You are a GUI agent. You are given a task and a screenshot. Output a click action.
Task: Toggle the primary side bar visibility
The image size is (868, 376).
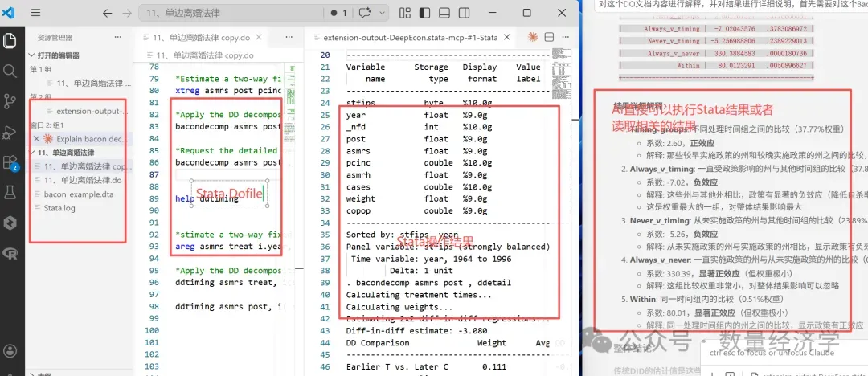(424, 13)
